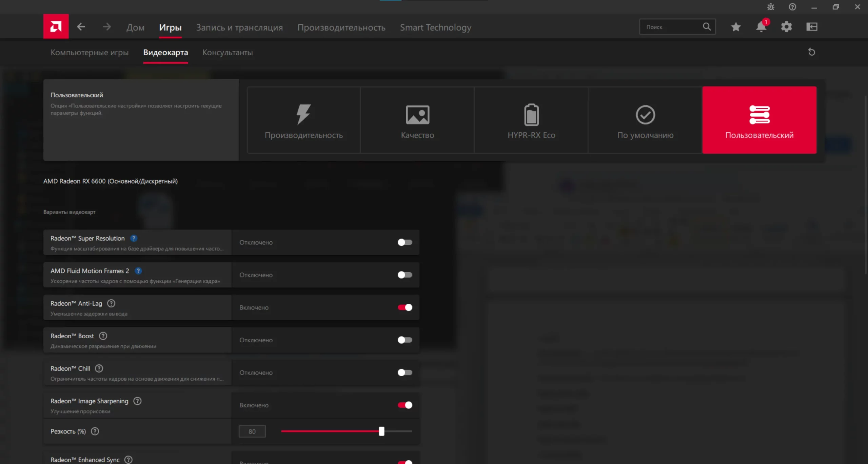Open settings with the gear icon
This screenshot has width=868, height=464.
(786, 27)
